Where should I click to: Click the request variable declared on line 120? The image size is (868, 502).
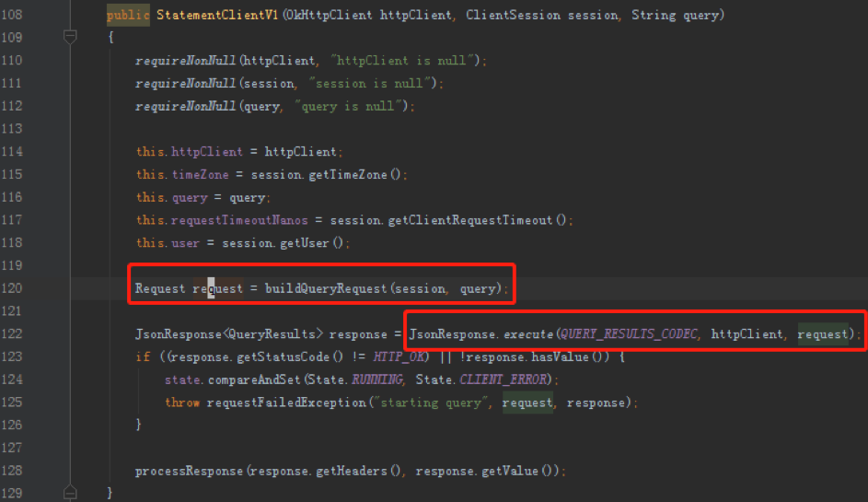(x=217, y=288)
